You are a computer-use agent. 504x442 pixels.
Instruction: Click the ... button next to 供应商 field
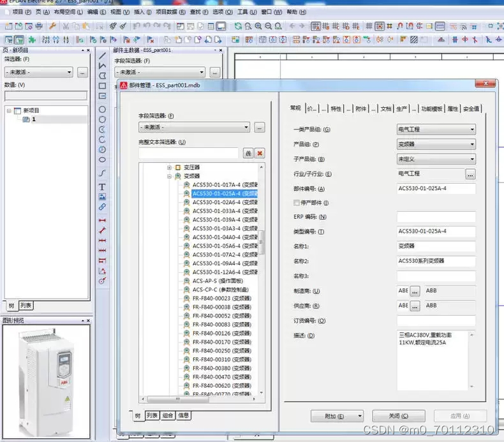pos(415,306)
